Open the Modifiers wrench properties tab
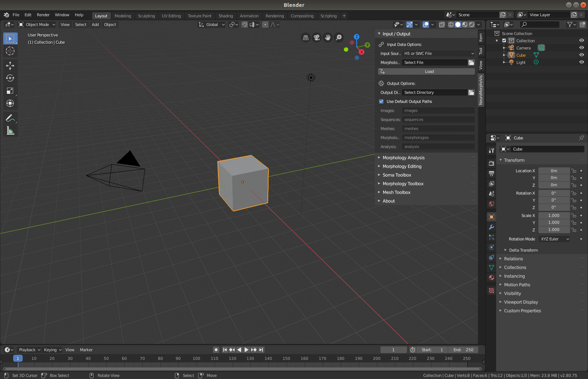 pos(492,227)
